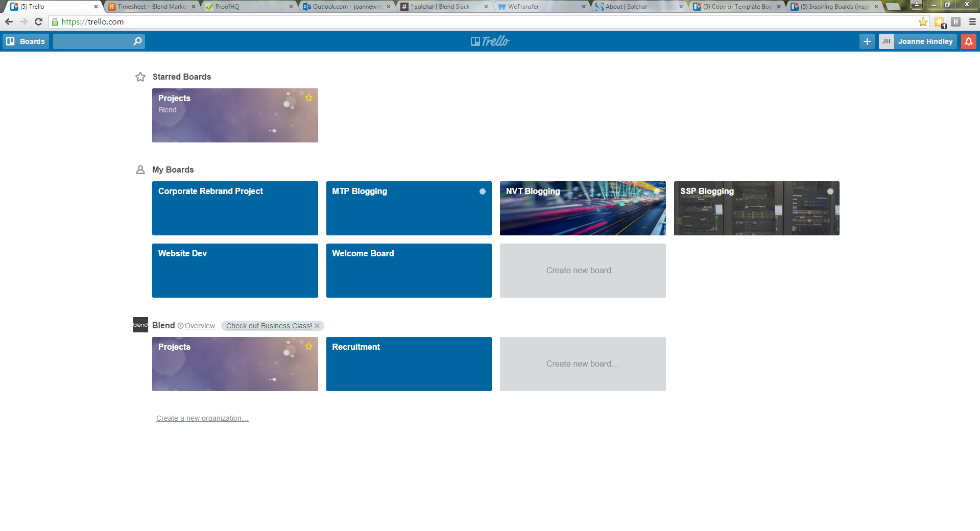Open the Blend Overview link

pyautogui.click(x=200, y=326)
